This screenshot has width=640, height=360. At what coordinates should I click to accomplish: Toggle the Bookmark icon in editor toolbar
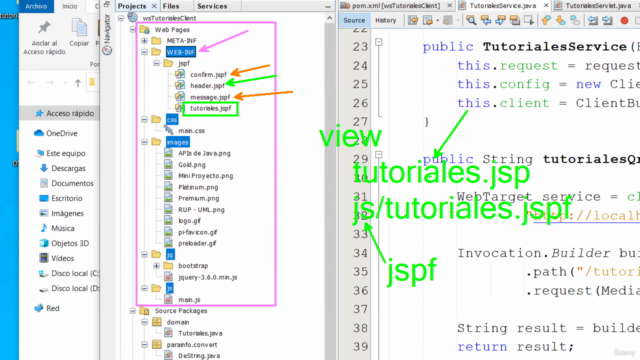click(575, 20)
